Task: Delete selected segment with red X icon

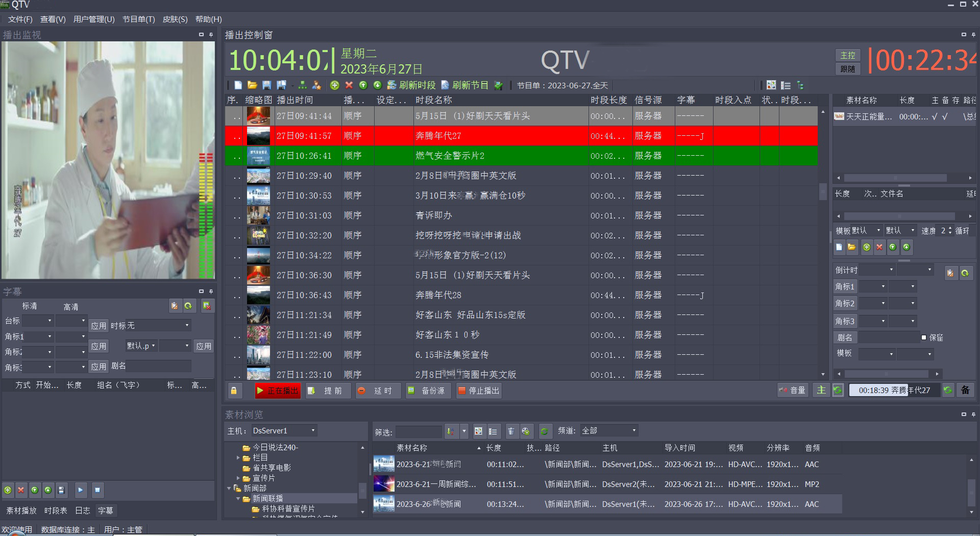Action: tap(349, 85)
